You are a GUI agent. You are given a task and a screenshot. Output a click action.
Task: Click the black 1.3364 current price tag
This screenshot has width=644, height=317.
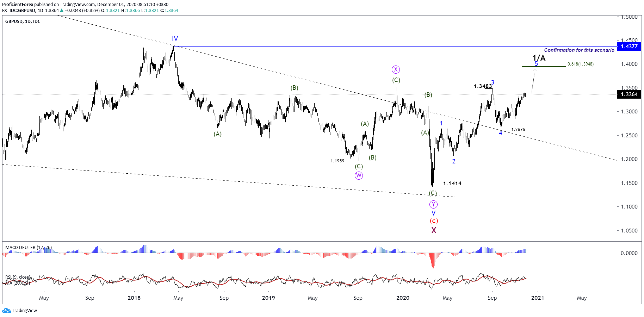coord(629,94)
